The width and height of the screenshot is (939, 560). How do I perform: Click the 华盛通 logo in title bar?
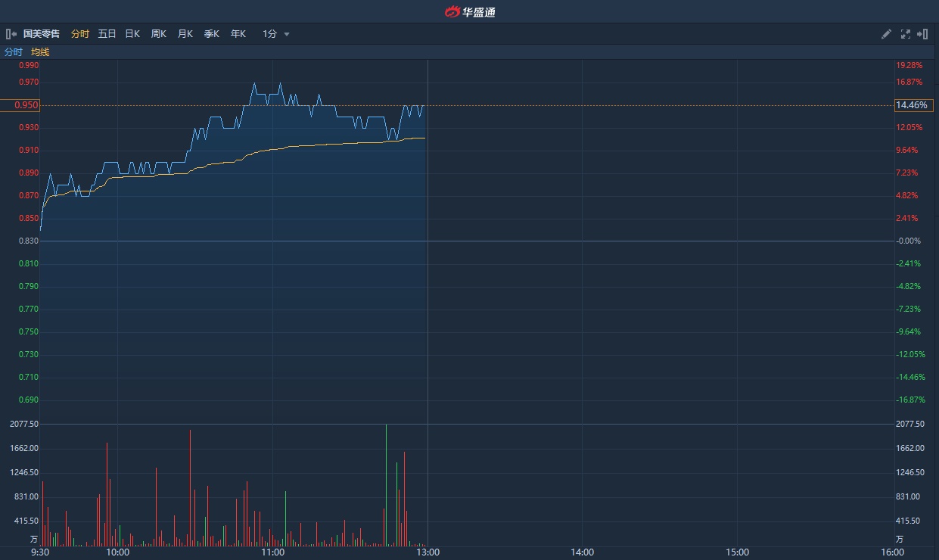point(470,11)
